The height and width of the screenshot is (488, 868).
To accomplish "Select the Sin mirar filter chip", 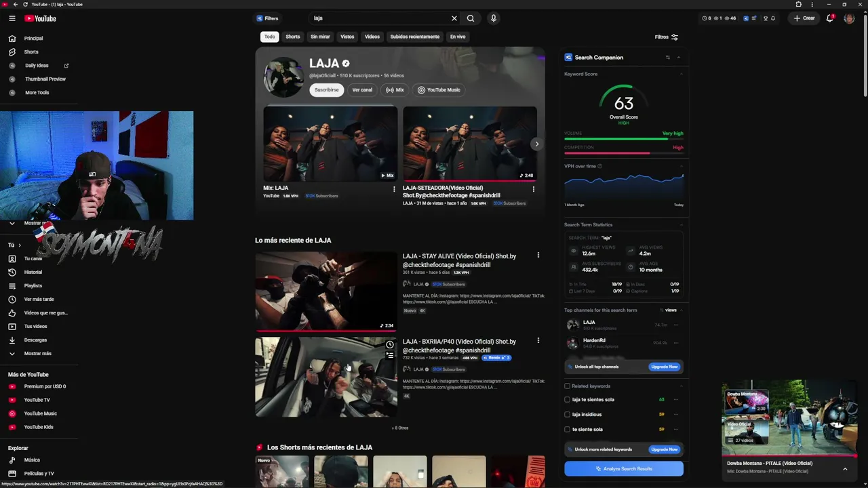I will pyautogui.click(x=320, y=37).
